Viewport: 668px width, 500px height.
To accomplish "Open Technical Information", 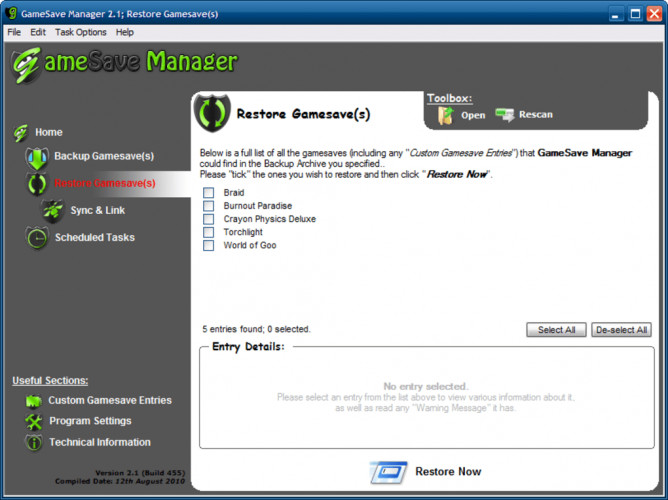I will coord(100,442).
